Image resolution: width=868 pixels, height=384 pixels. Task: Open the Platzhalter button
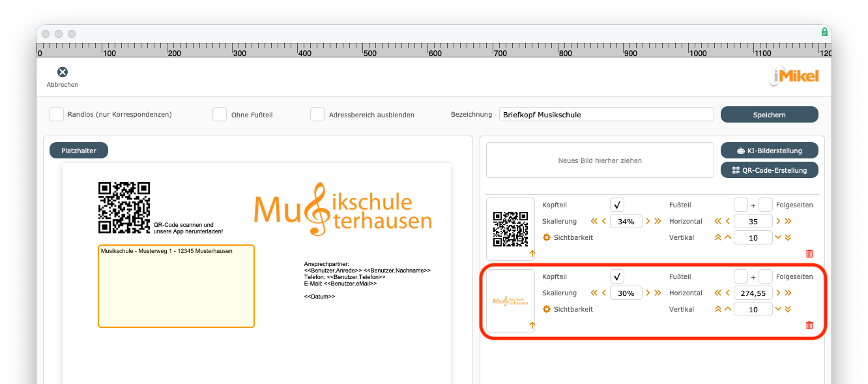[x=79, y=151]
